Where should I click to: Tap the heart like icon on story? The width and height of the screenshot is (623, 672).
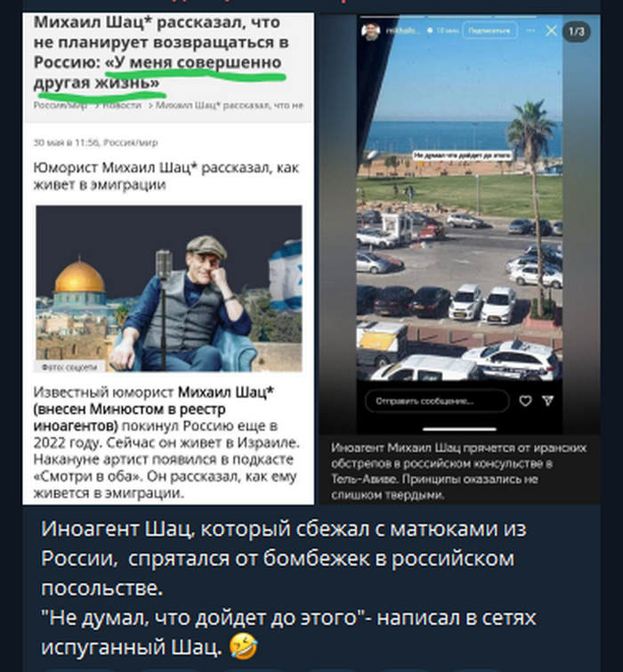tap(525, 401)
